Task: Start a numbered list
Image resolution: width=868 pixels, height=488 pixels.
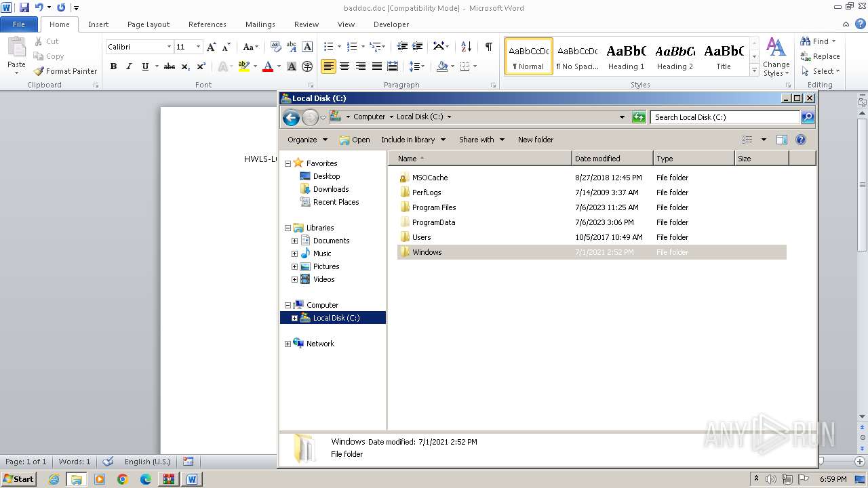Action: tap(352, 47)
